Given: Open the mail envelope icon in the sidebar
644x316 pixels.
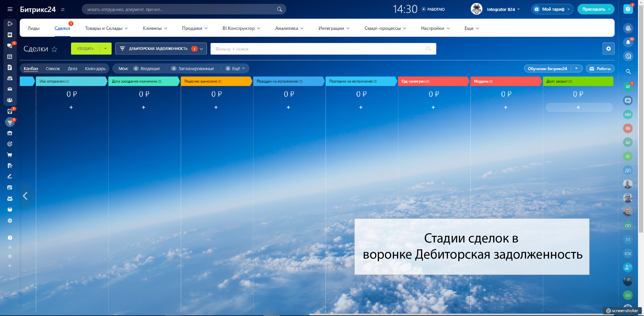Looking at the screenshot, I should pos(10,89).
